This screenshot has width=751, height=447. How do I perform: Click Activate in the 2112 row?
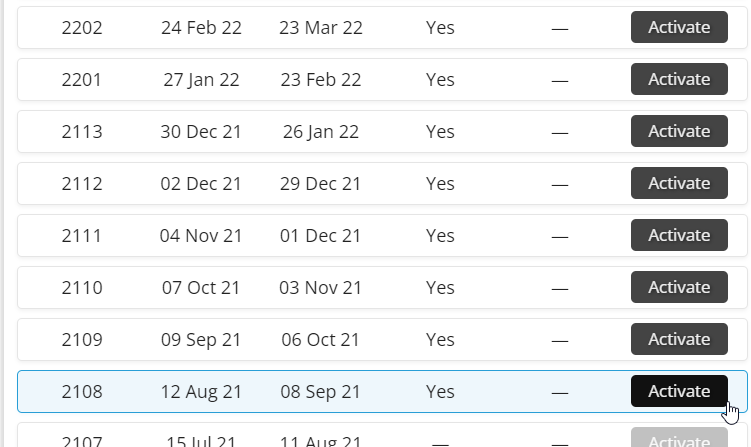point(679,183)
